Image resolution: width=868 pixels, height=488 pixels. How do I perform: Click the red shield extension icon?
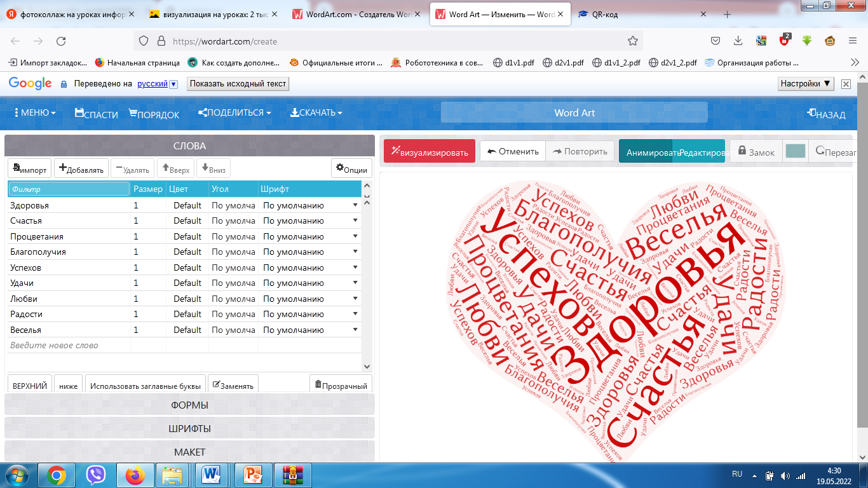click(x=785, y=41)
